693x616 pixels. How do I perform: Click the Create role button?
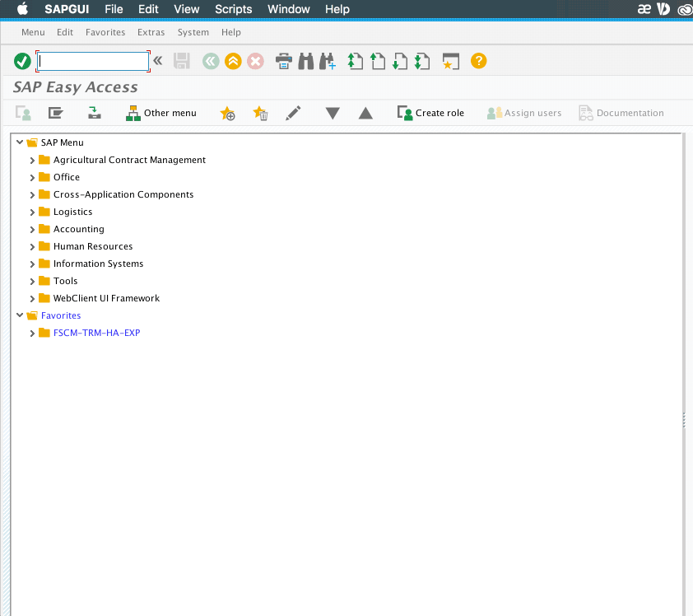(431, 113)
